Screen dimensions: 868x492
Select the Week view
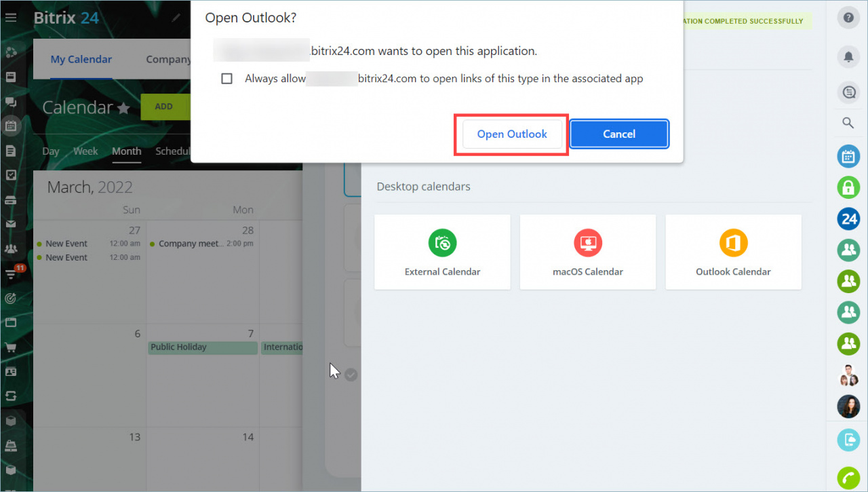(85, 151)
